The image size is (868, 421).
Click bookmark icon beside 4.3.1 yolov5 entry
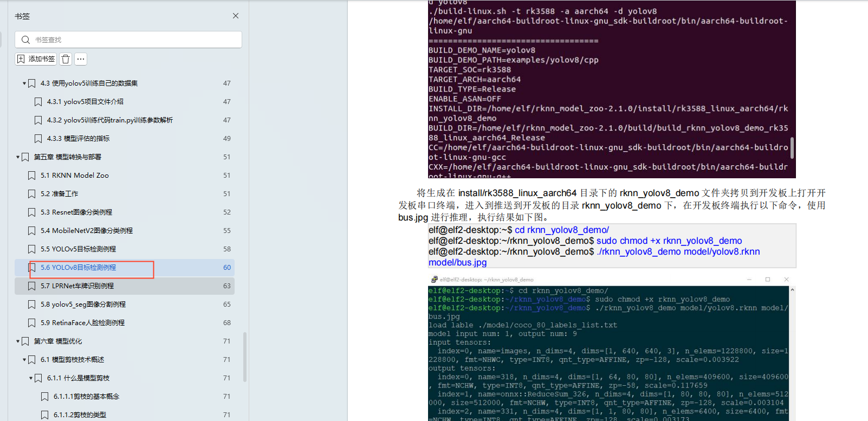(x=38, y=102)
